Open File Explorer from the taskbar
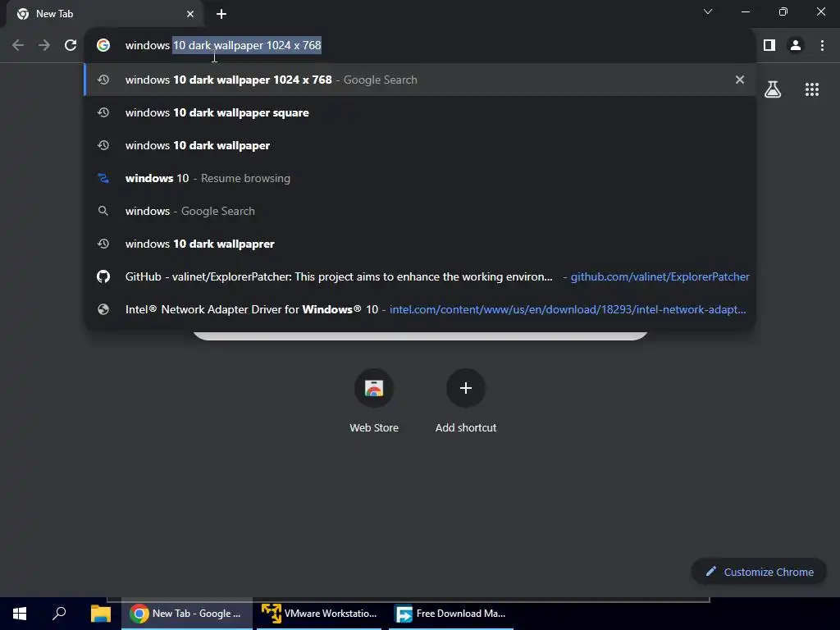 [100, 614]
